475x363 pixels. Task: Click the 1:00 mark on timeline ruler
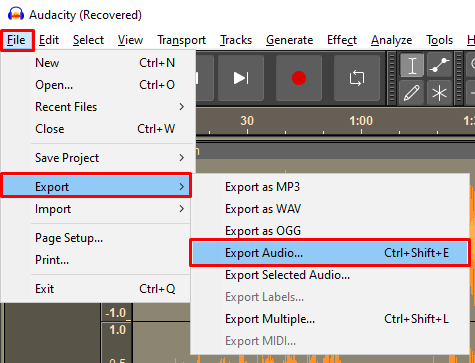pyautogui.click(x=361, y=121)
